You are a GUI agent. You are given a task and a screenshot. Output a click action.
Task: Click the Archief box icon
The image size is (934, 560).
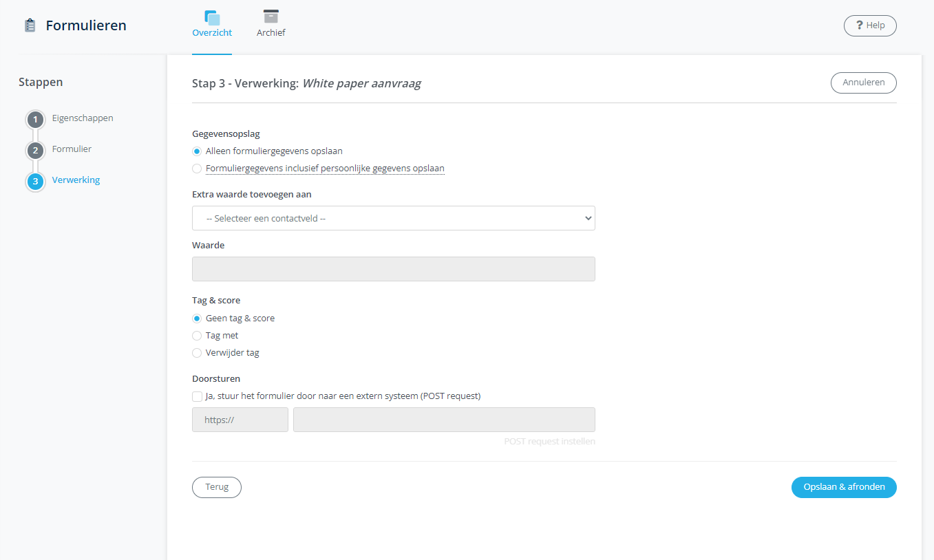tap(270, 17)
